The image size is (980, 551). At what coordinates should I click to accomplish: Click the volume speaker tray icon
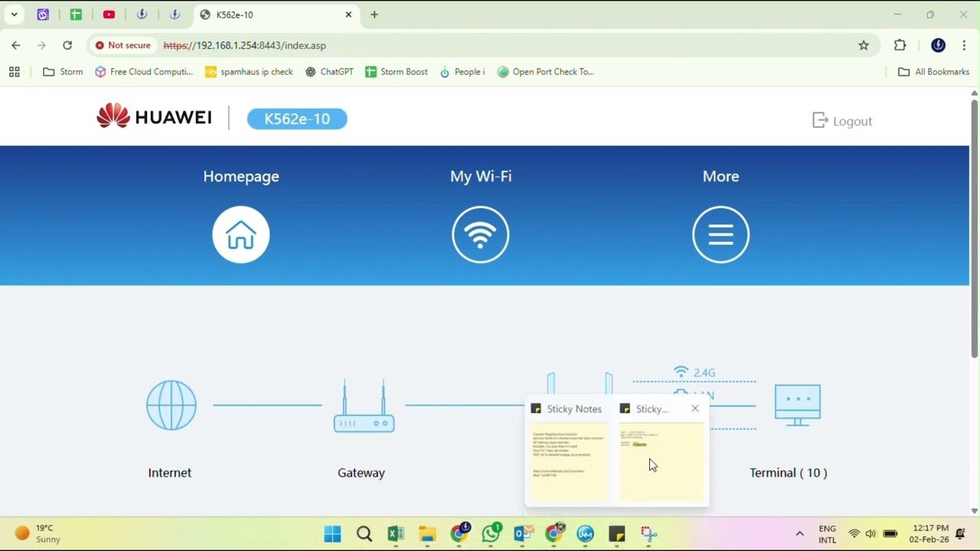[871, 533]
